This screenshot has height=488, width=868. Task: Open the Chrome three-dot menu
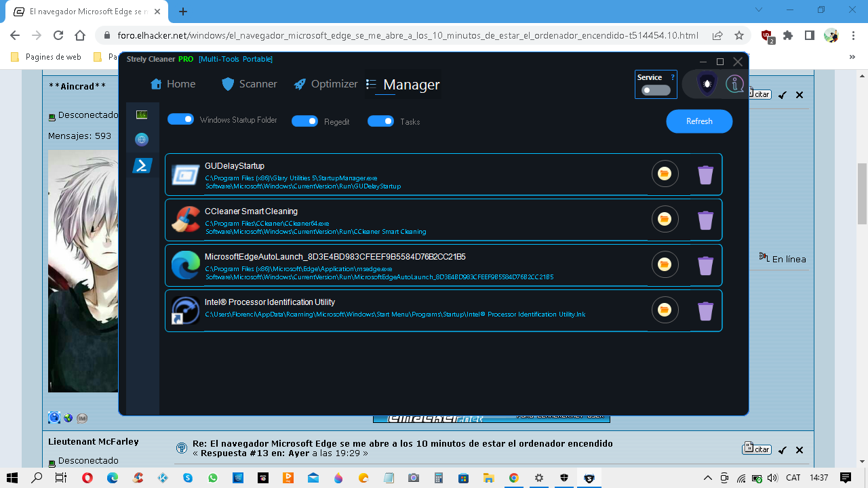pyautogui.click(x=852, y=35)
